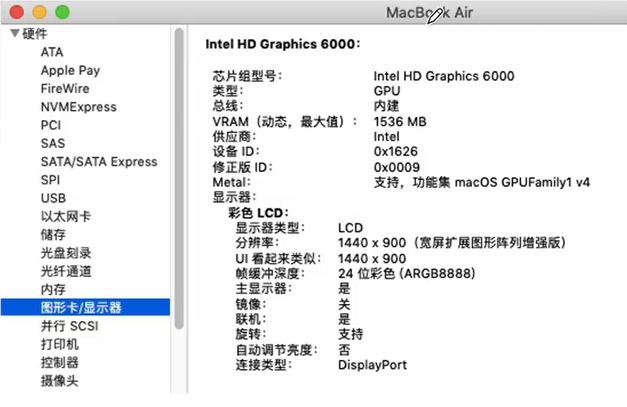
Task: Click the 显示器类型 value LCD
Action: pyautogui.click(x=350, y=228)
